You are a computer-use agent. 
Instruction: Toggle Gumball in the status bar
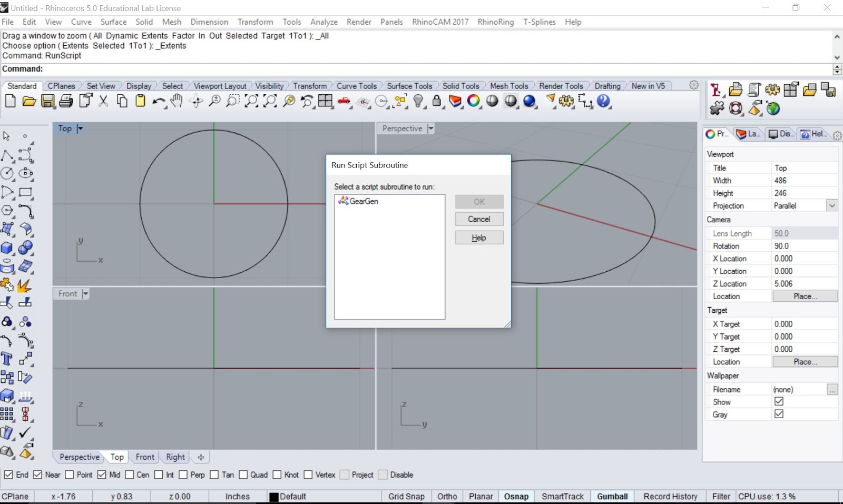pyautogui.click(x=612, y=496)
